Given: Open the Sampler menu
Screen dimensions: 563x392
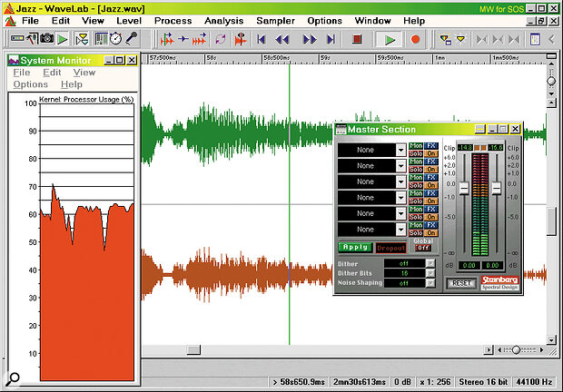Looking at the screenshot, I should 276,21.
